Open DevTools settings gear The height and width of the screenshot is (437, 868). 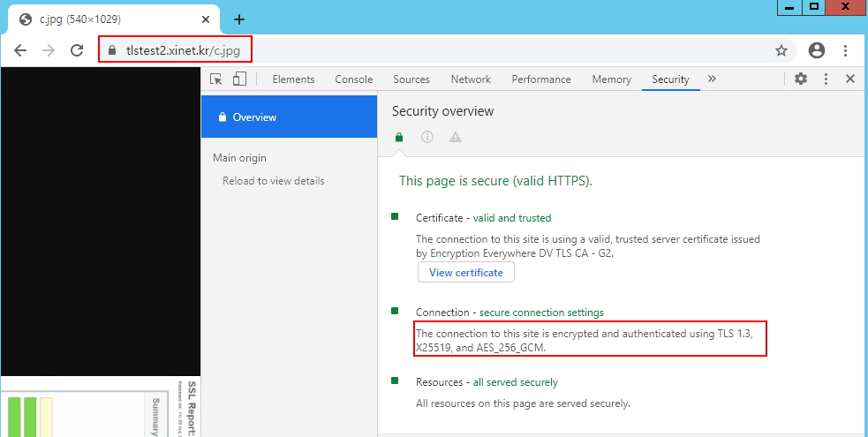(801, 79)
